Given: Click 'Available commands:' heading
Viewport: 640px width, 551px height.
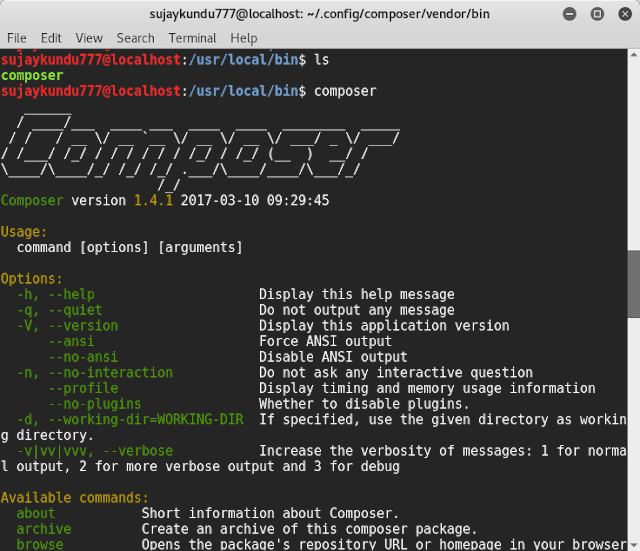Looking at the screenshot, I should [75, 498].
